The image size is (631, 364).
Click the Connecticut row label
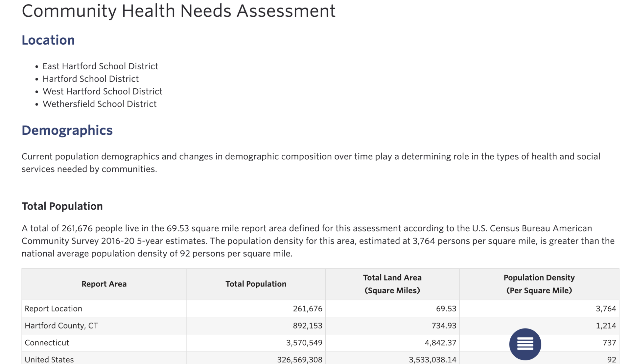pos(47,343)
